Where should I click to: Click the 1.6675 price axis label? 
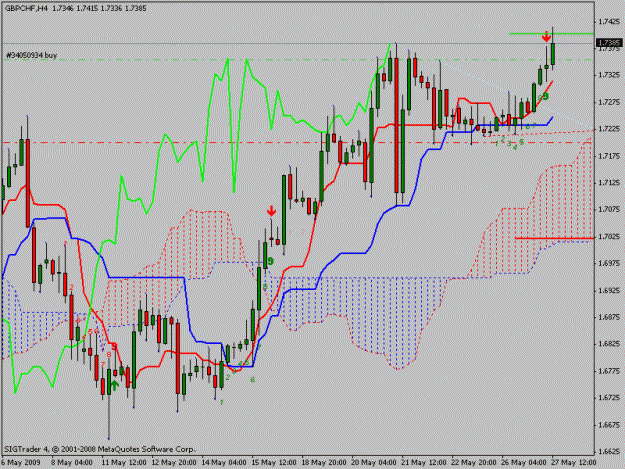point(609,424)
